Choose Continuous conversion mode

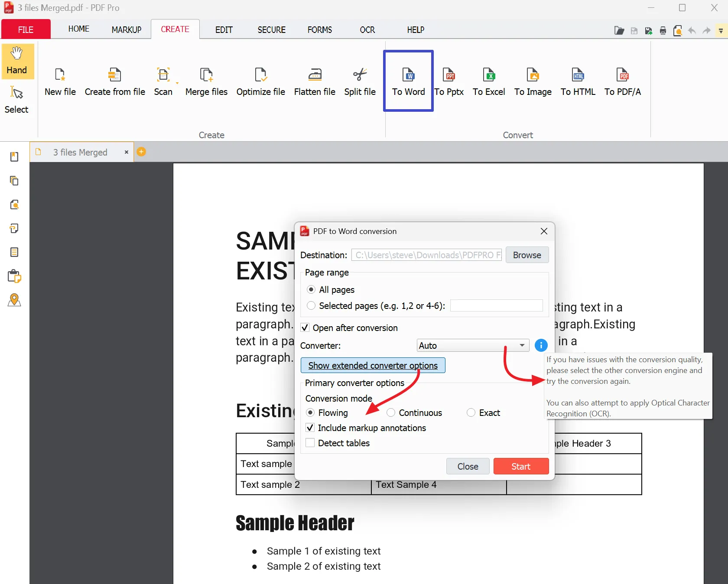coord(391,412)
